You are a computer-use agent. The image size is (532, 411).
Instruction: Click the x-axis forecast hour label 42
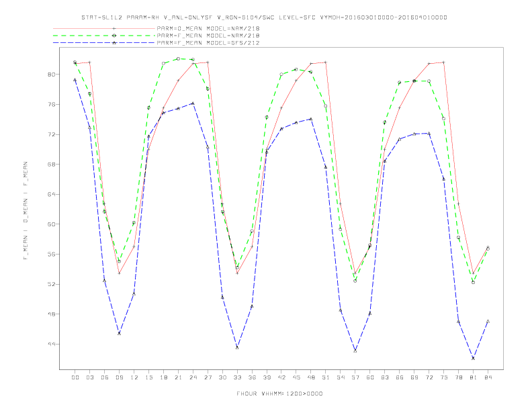point(281,377)
